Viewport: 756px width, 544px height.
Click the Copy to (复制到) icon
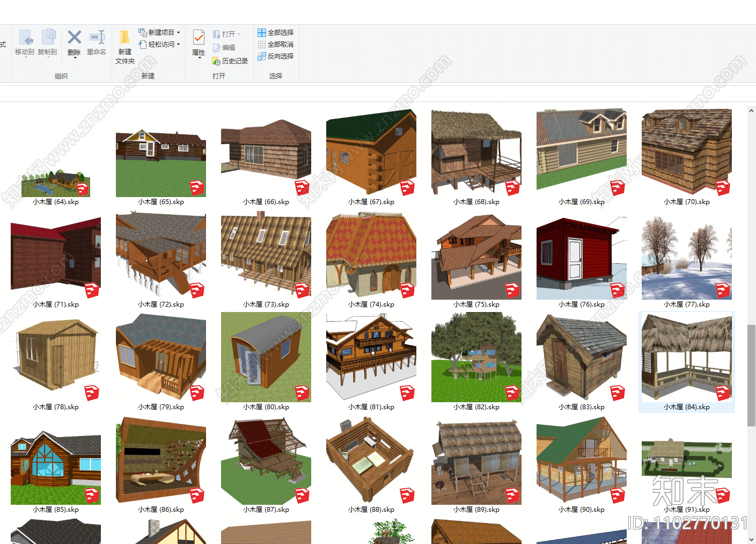(x=48, y=37)
